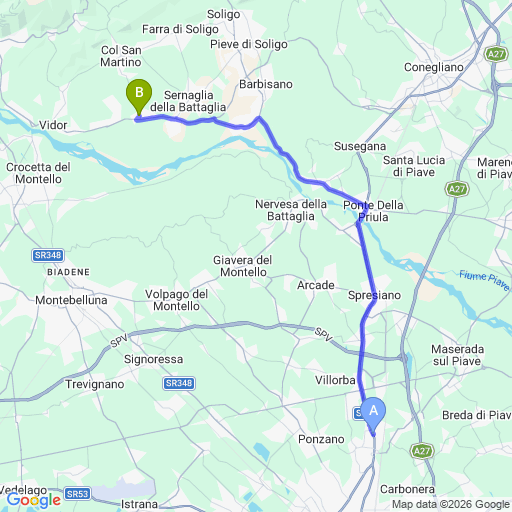Click the Fiume Piave river label
The image size is (512, 512).
tap(484, 280)
